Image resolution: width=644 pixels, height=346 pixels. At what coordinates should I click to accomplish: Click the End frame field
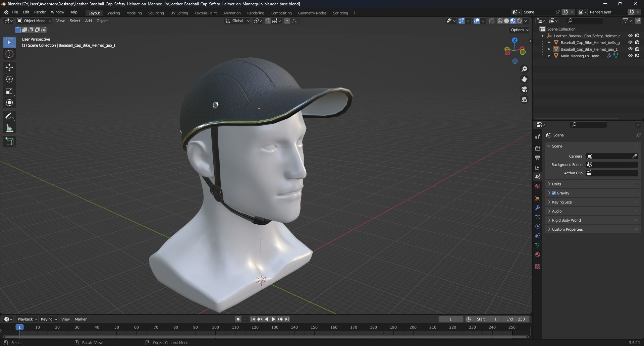[516, 319]
